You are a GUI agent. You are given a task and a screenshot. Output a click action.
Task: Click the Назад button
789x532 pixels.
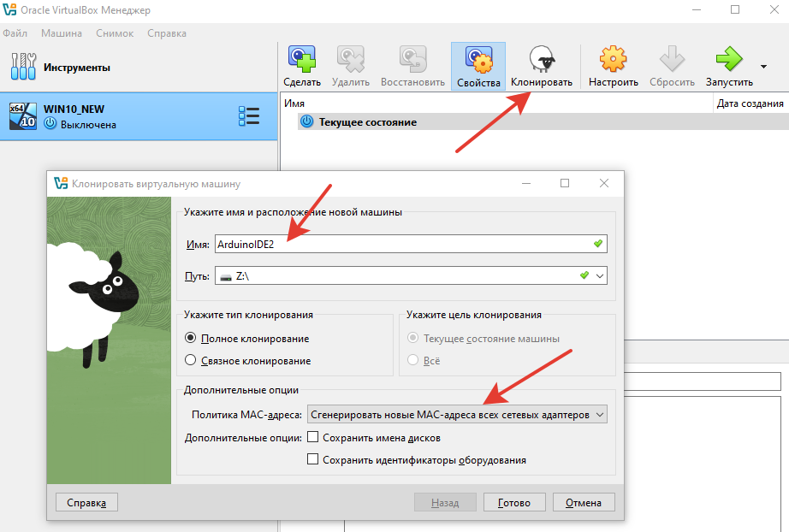point(445,502)
